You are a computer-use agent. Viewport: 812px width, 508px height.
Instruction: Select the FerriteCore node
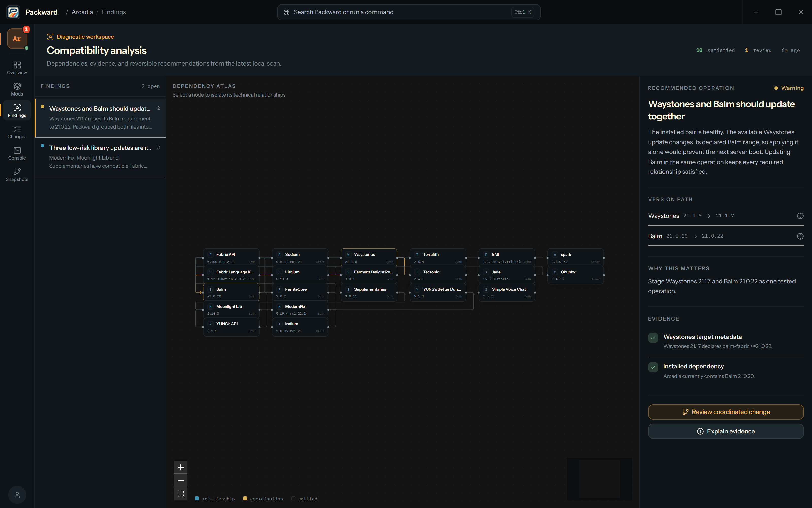(x=300, y=292)
